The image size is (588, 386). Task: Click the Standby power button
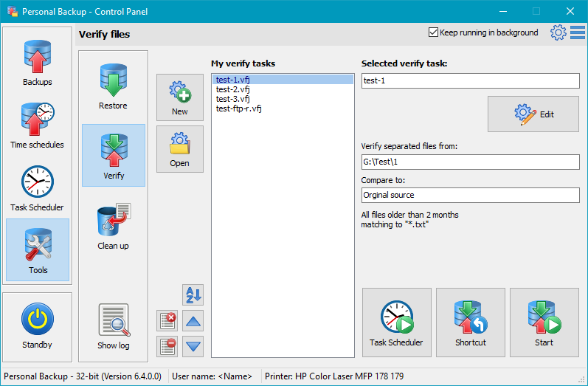(x=37, y=326)
